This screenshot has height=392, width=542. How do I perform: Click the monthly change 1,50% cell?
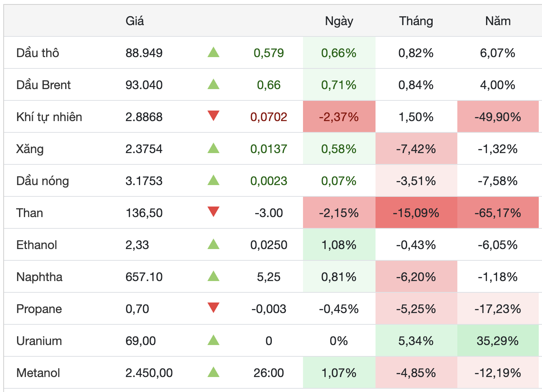(416, 117)
